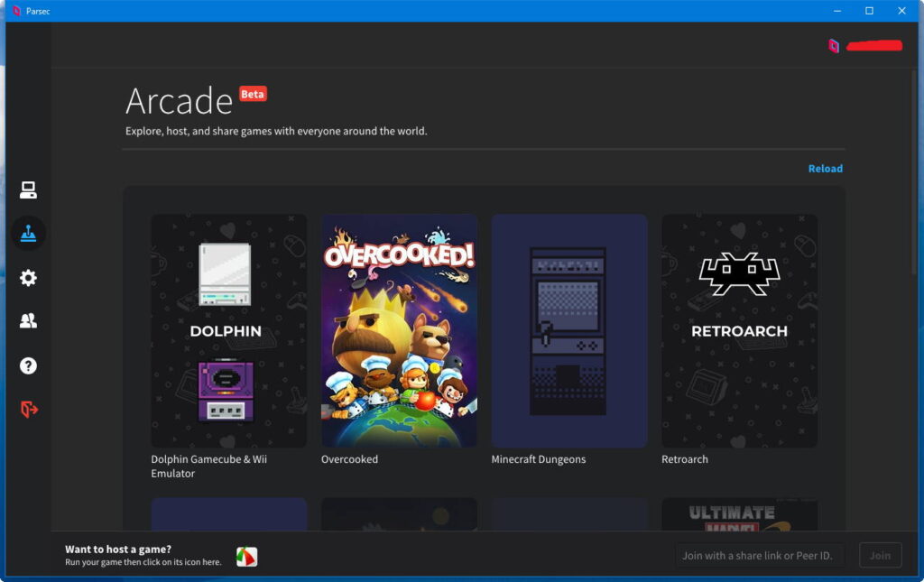Open the Computers section in sidebar

coord(28,189)
